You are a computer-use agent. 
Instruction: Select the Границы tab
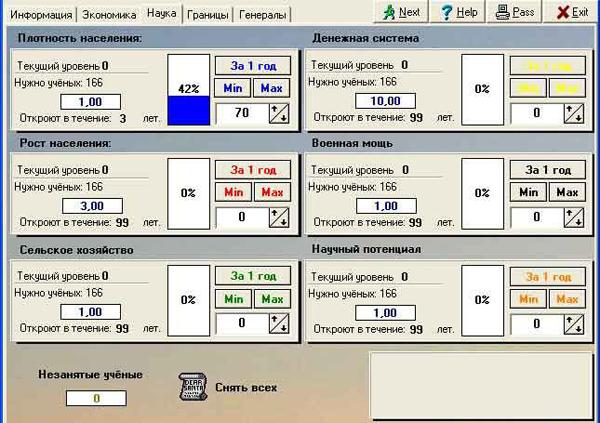(205, 15)
